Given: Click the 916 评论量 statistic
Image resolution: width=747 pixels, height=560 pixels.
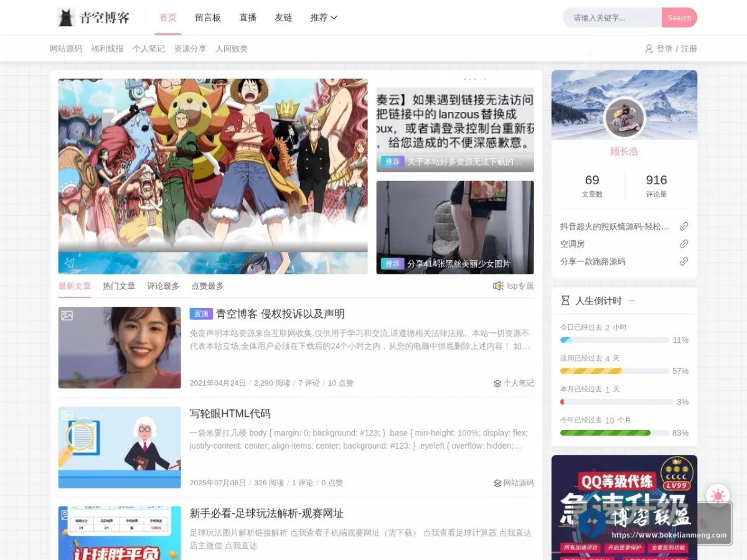Looking at the screenshot, I should click(656, 185).
